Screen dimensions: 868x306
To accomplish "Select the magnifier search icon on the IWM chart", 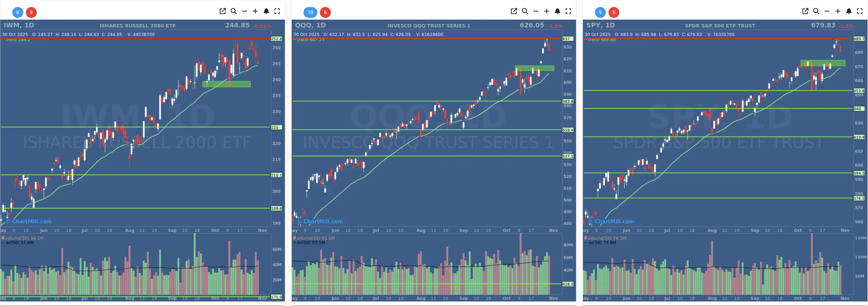I will [234, 11].
